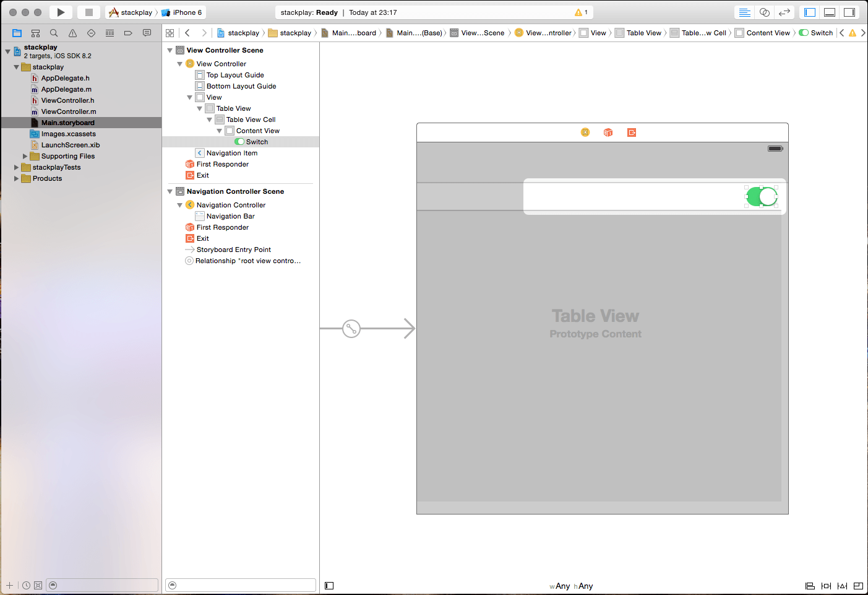This screenshot has height=595, width=868.
Task: Show the Breakpoint navigator
Action: [128, 33]
